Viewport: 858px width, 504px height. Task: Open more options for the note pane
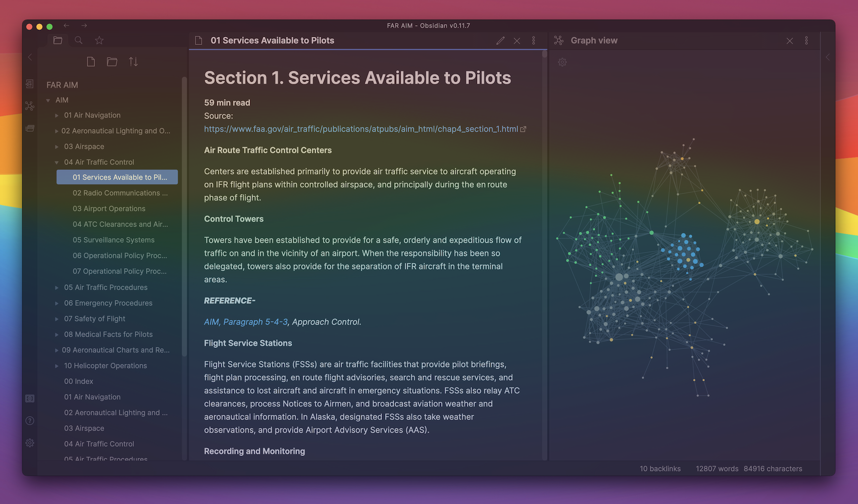[x=534, y=40]
